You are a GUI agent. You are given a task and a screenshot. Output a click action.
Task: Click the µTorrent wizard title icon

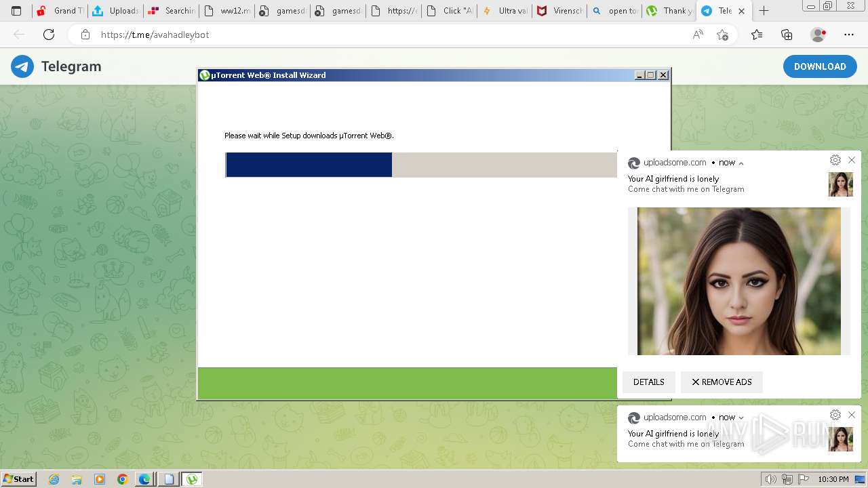pos(204,75)
